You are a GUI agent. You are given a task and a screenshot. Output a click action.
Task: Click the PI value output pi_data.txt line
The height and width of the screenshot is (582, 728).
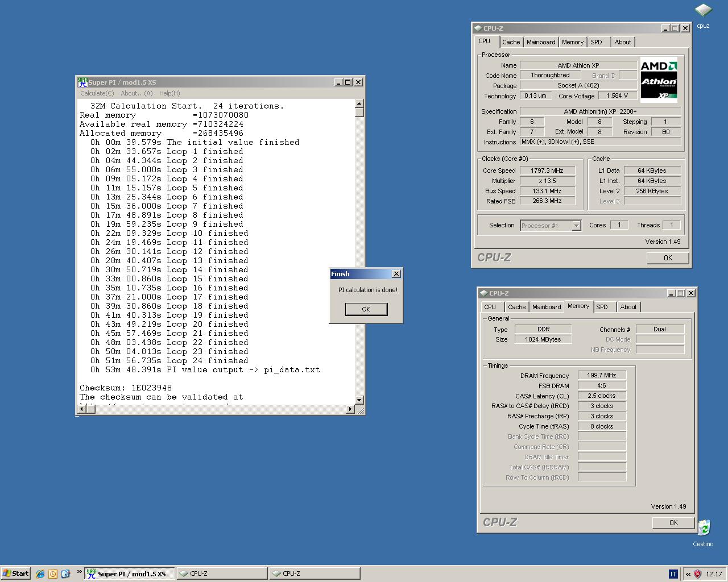[205, 369]
